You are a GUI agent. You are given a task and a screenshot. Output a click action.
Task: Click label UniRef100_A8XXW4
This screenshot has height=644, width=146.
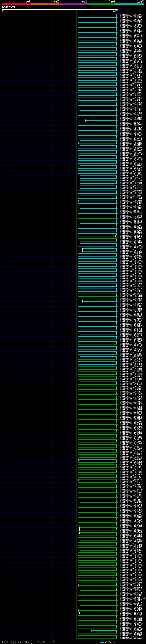[131, 620]
